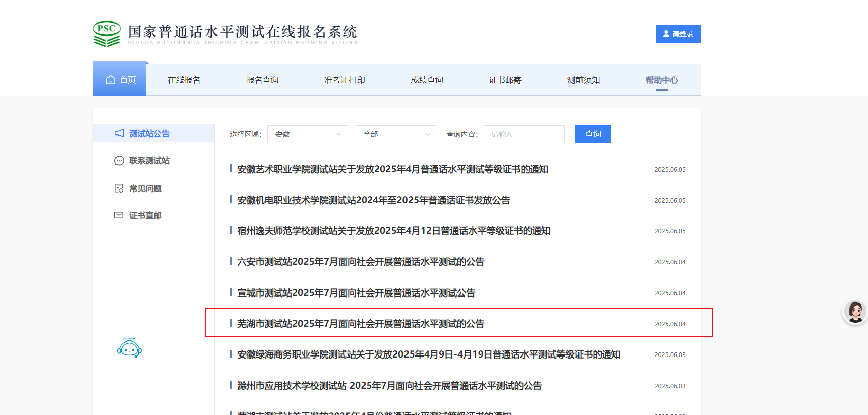Open the 宿州逸夫师范学校测试站 notice
868x415 pixels.
pos(393,231)
